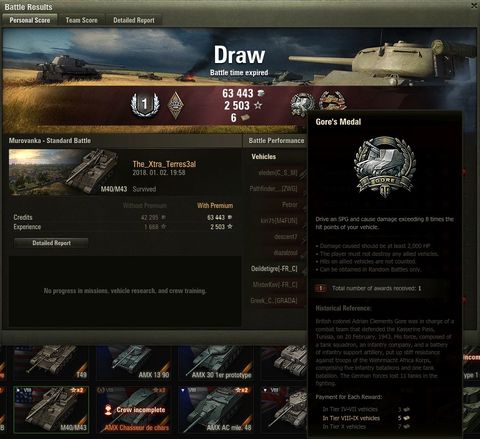Close the Battle Results window
This screenshot has width=480, height=439.
(474, 6)
